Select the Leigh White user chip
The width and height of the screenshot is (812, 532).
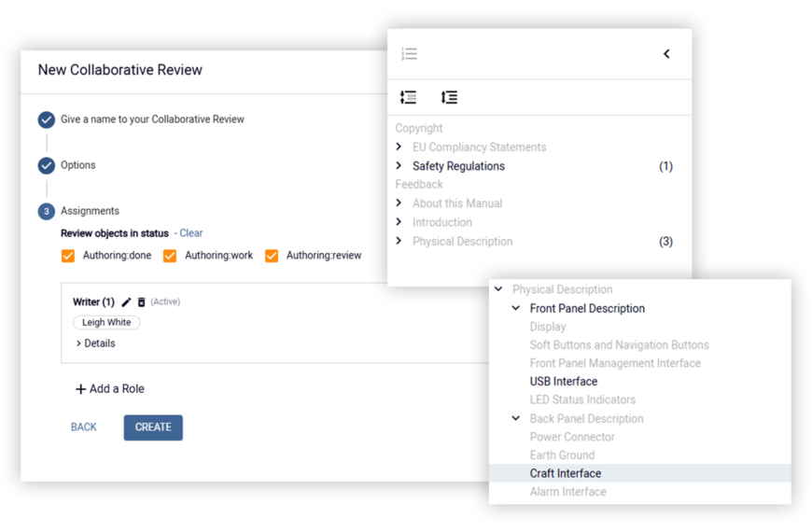pyautogui.click(x=106, y=322)
